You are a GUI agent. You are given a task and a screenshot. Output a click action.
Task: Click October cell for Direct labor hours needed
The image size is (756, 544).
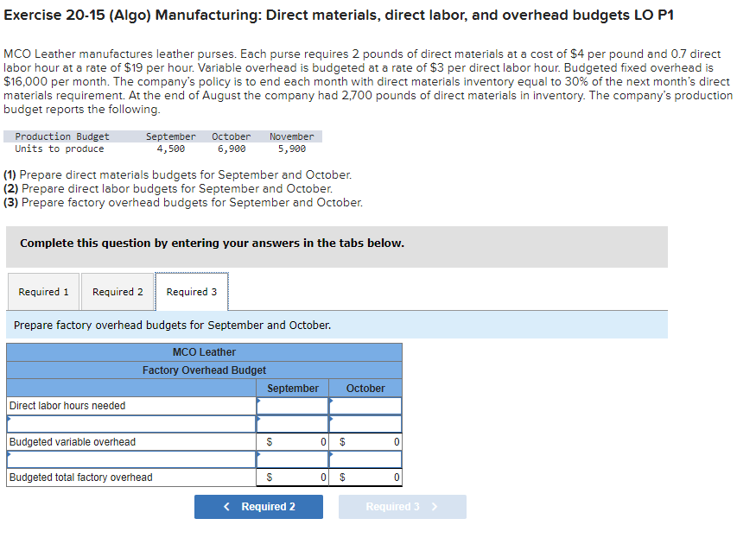coord(365,406)
